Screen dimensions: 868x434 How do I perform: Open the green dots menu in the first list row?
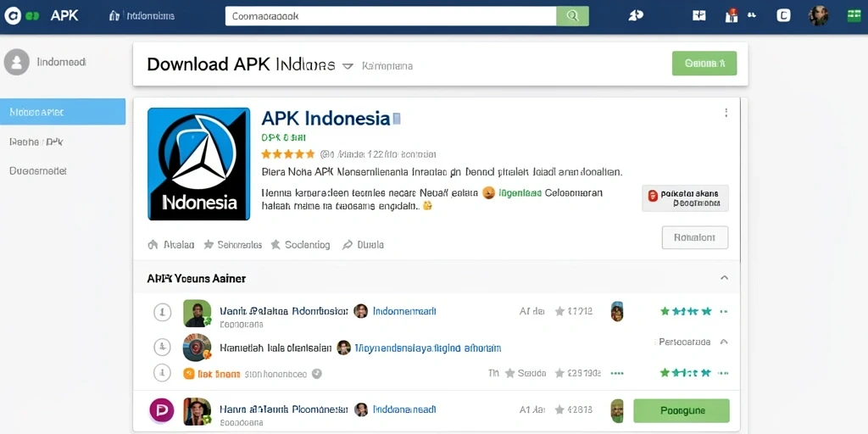coord(724,312)
